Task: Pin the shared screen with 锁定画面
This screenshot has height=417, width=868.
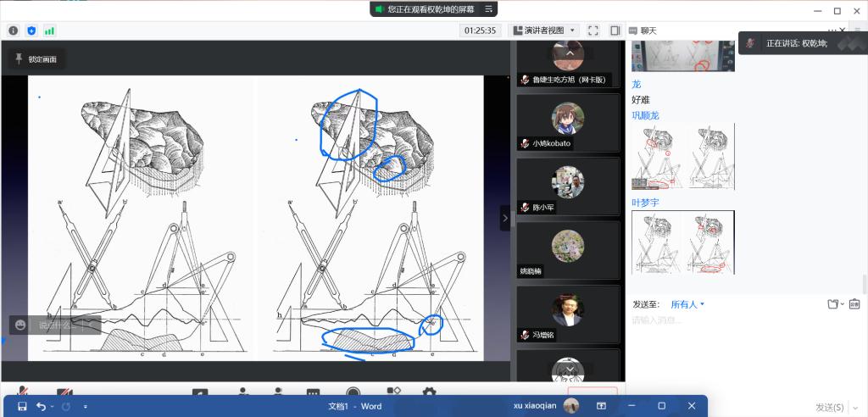Action: (36, 59)
